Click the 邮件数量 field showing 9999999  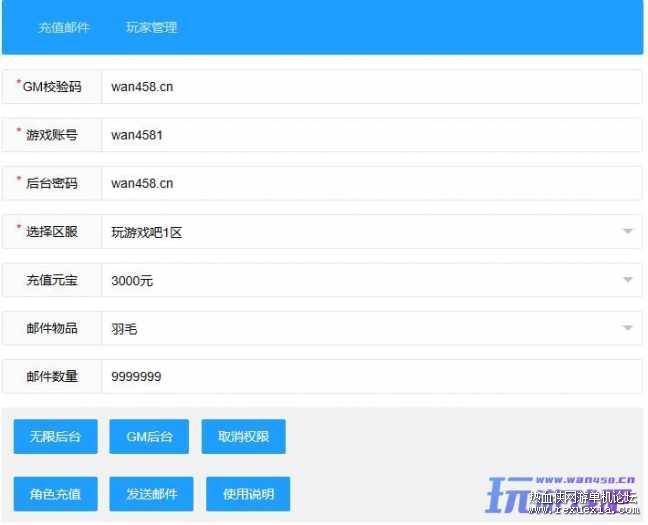pyautogui.click(x=370, y=377)
